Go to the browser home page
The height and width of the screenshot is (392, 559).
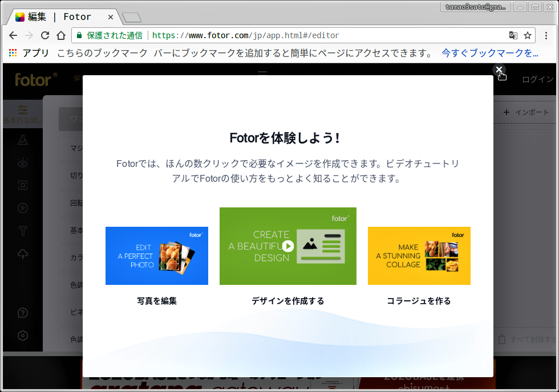click(61, 35)
